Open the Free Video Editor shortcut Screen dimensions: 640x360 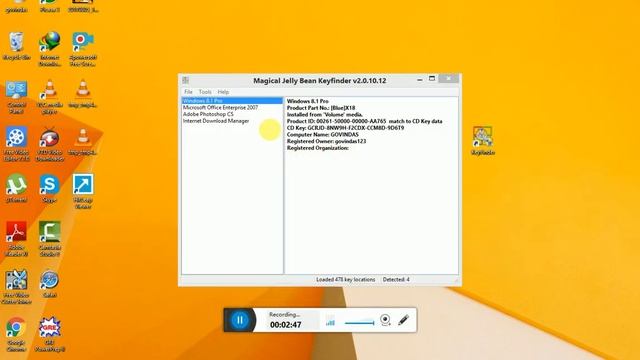tap(16, 144)
